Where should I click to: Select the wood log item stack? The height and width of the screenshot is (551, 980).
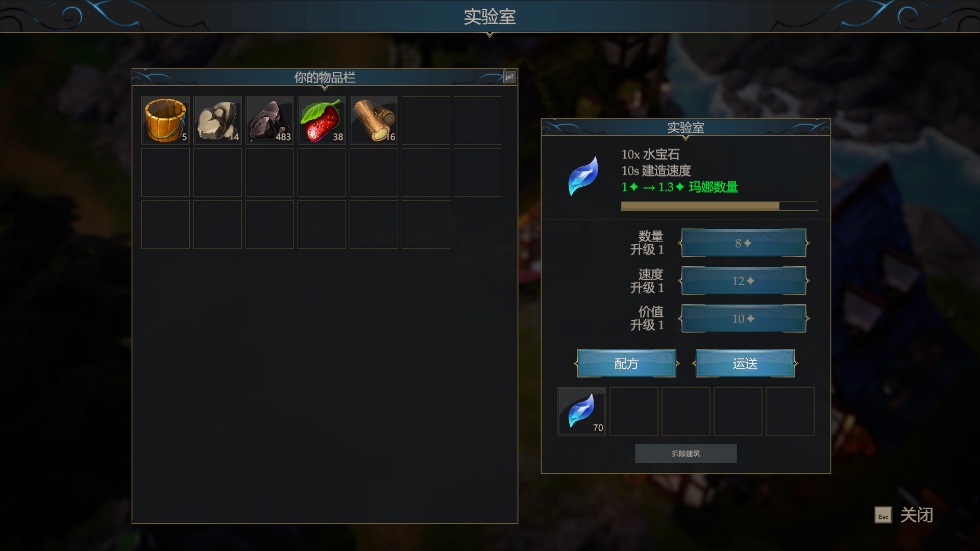coord(374,120)
